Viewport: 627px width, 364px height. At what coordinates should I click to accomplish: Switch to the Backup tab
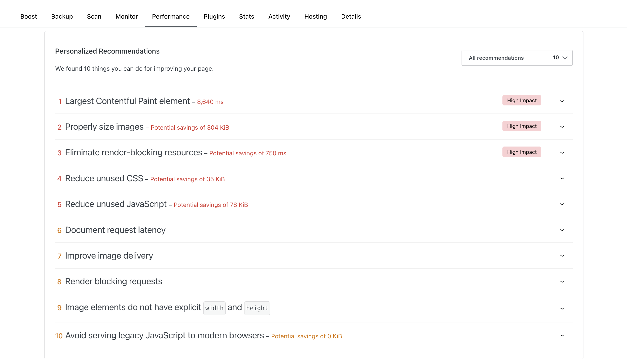click(x=62, y=16)
